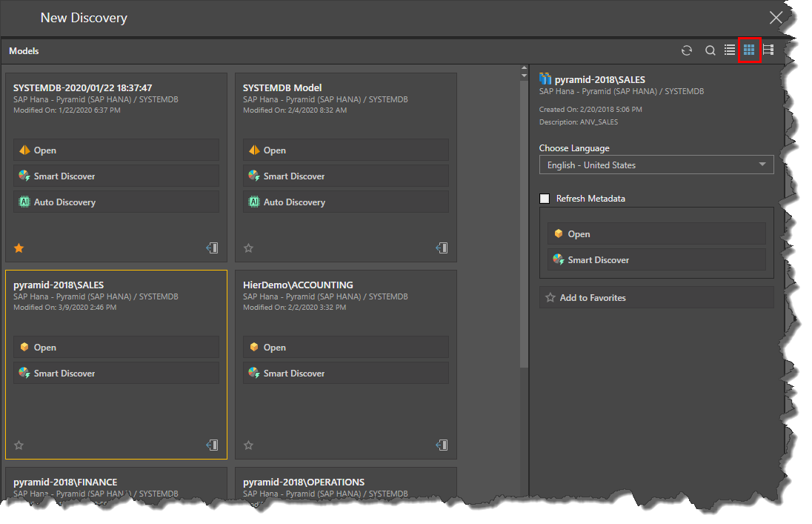
Task: Open the SYSTEMDB Model
Action: pyautogui.click(x=345, y=150)
